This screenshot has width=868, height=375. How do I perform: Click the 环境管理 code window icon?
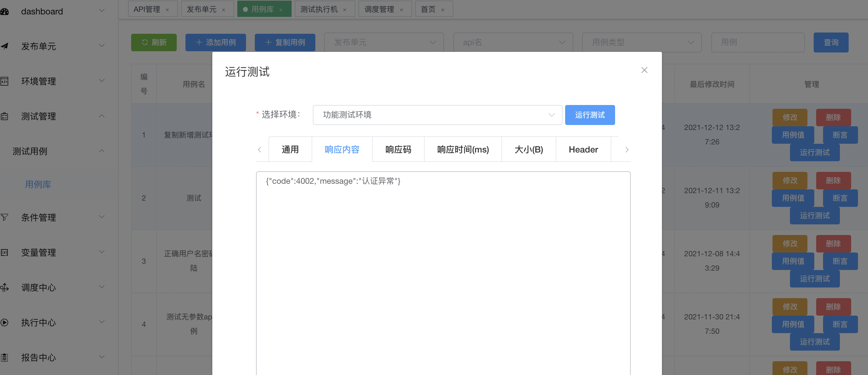coord(4,81)
